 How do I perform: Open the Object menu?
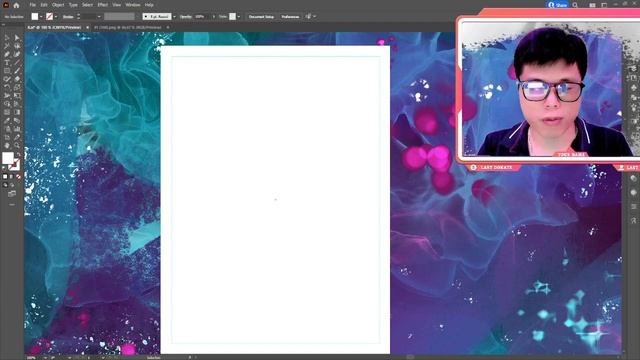(58, 5)
